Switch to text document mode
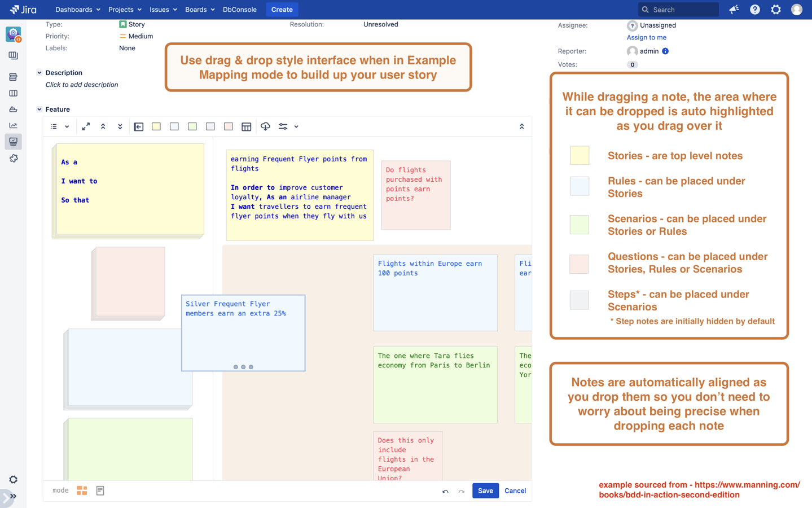The height and width of the screenshot is (508, 812). coord(100,491)
